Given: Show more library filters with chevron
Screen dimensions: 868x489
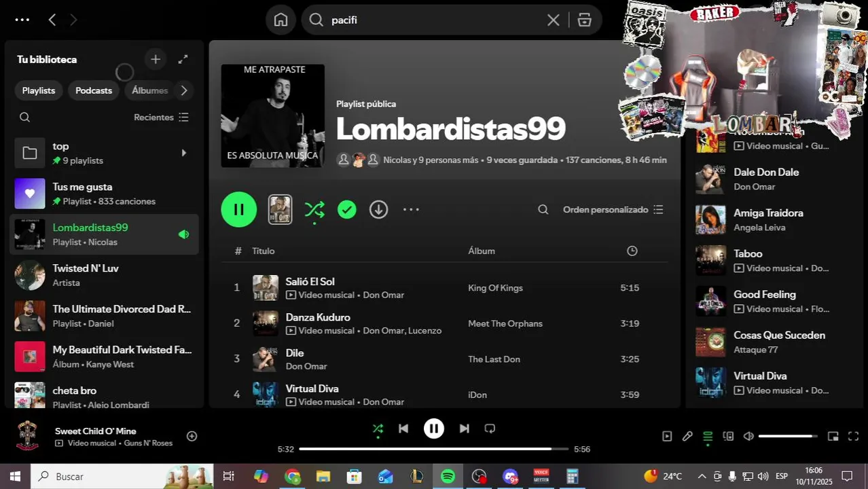Looking at the screenshot, I should (183, 90).
